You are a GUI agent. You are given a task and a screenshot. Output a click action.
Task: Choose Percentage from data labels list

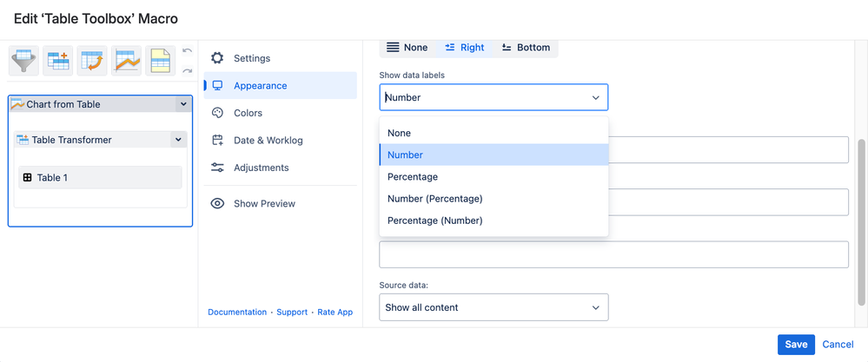tap(413, 177)
